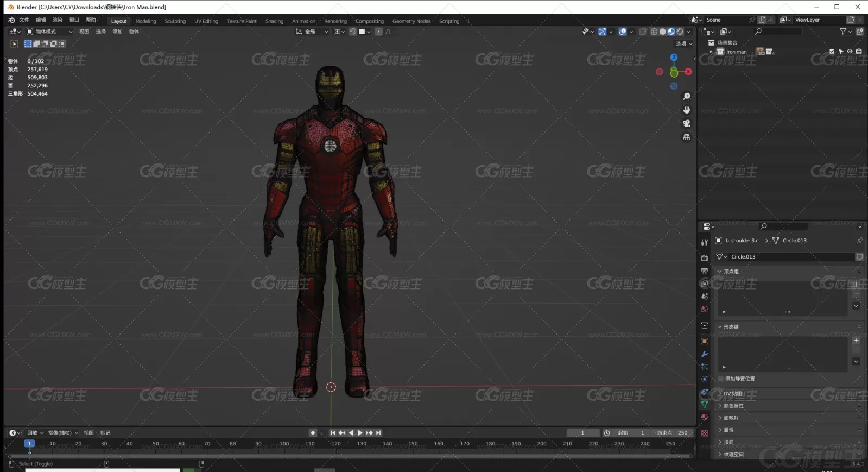Switch to UV Editing workspace tab
868x472 pixels.
(206, 21)
